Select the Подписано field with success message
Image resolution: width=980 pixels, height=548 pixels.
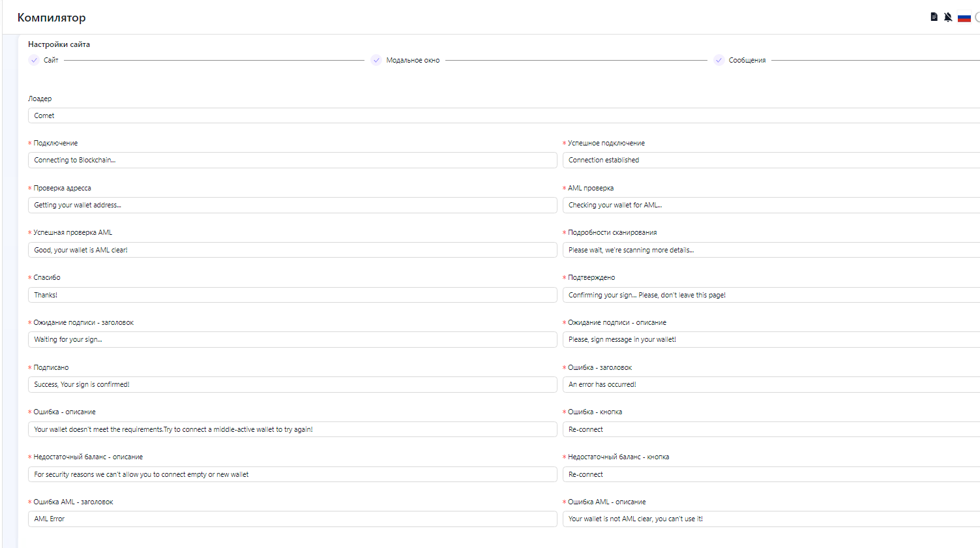point(292,384)
